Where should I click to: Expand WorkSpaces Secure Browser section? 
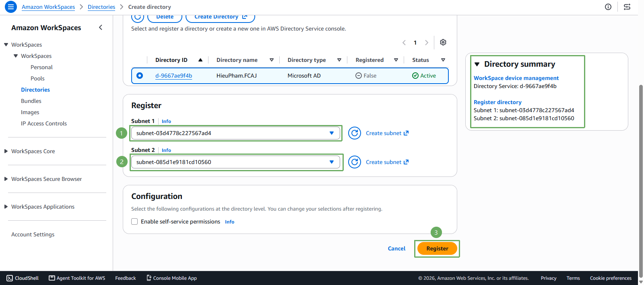[6, 179]
